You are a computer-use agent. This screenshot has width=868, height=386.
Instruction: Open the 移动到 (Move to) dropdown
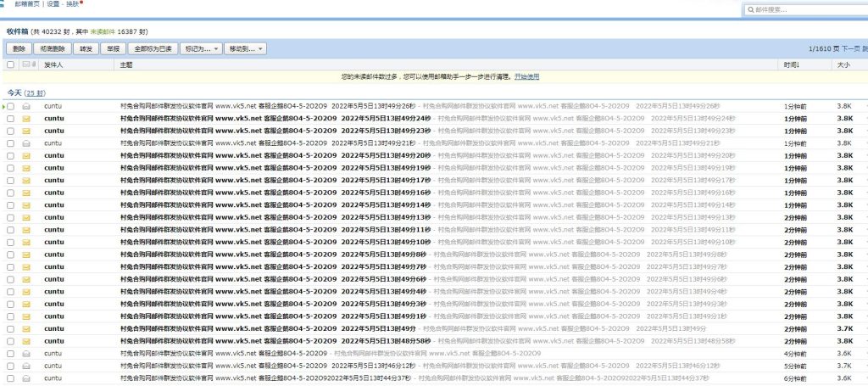pos(246,48)
